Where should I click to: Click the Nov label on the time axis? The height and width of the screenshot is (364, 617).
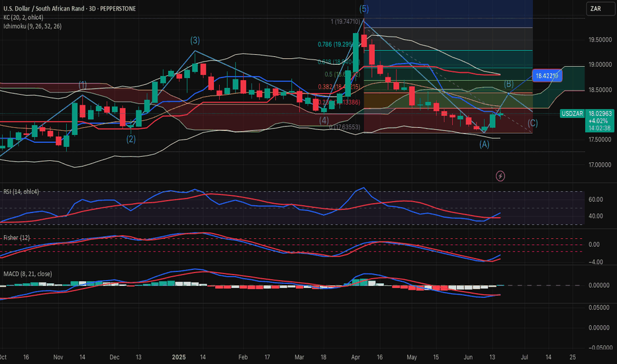click(58, 357)
